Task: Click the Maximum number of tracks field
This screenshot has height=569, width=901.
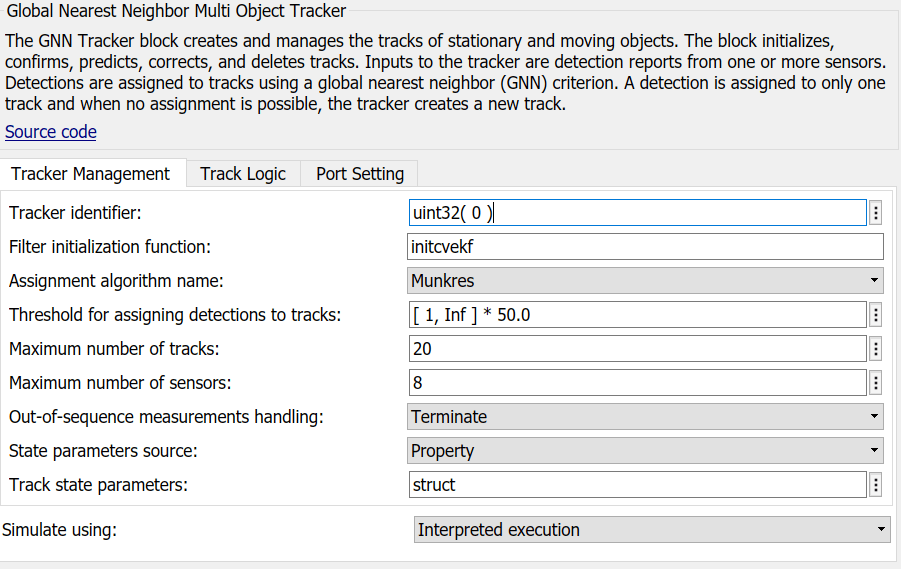Action: 637,349
